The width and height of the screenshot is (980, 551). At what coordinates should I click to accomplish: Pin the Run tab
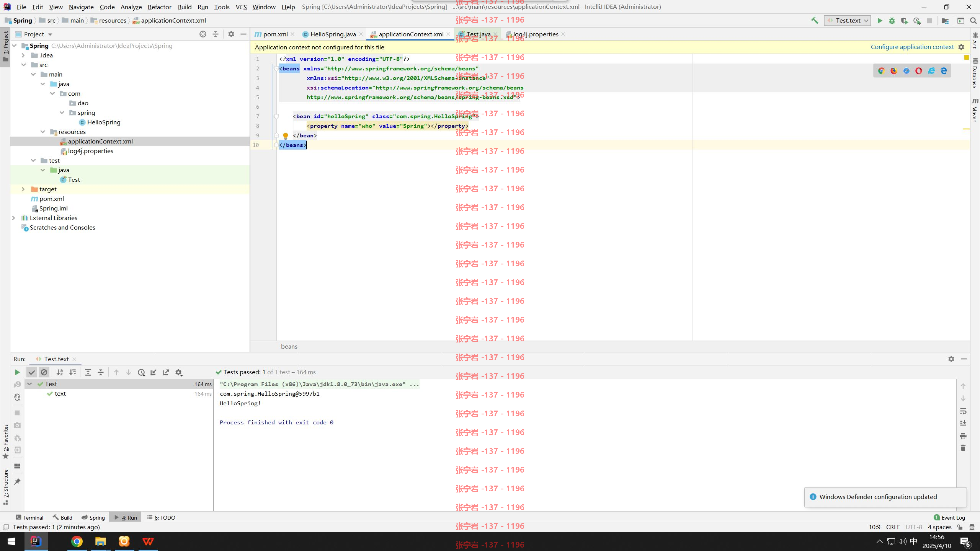pos(17,482)
